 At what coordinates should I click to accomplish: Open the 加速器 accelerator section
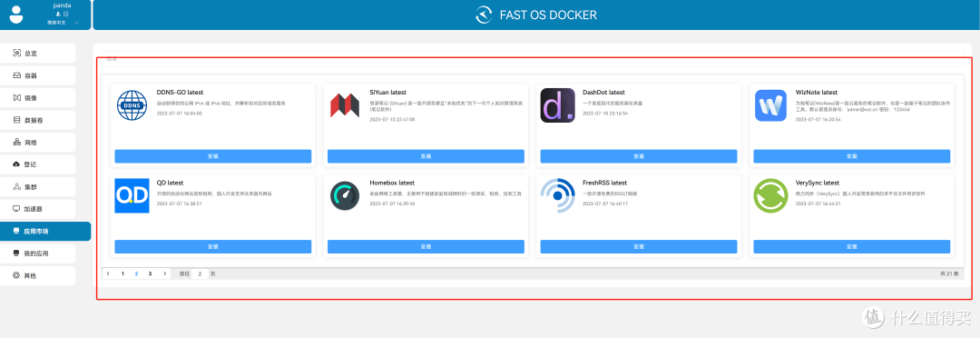point(37,209)
